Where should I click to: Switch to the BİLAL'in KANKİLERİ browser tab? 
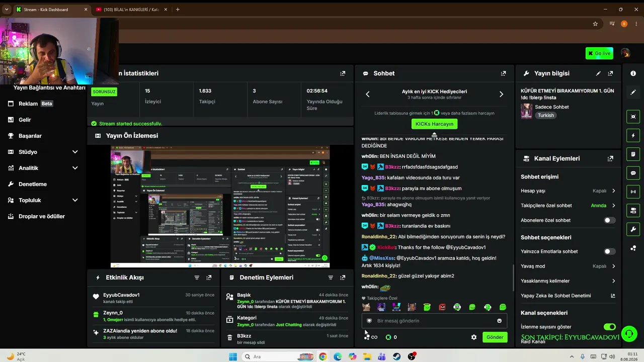[x=131, y=10]
